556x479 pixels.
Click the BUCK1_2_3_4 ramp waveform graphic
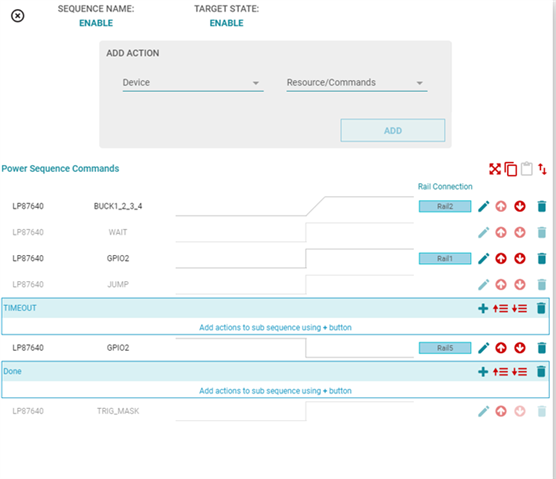295,206
